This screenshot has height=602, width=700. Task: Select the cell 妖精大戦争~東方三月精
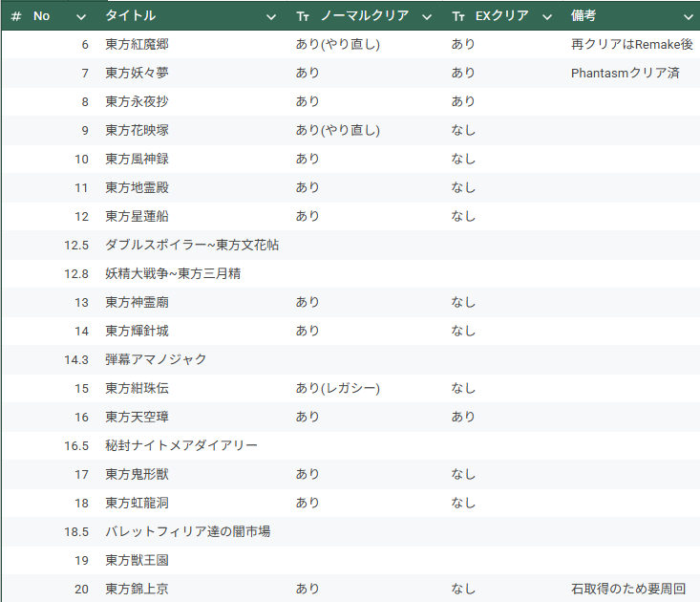(173, 273)
